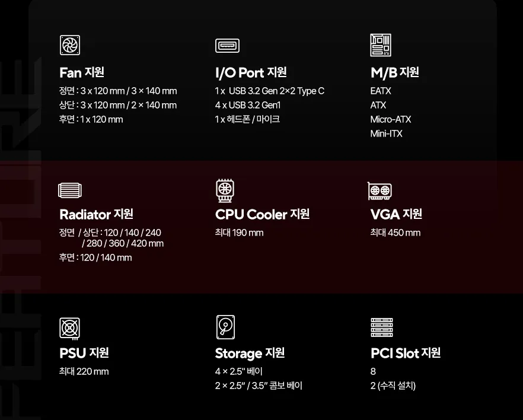Click the Radiator icon
The image size is (523, 420).
70,190
